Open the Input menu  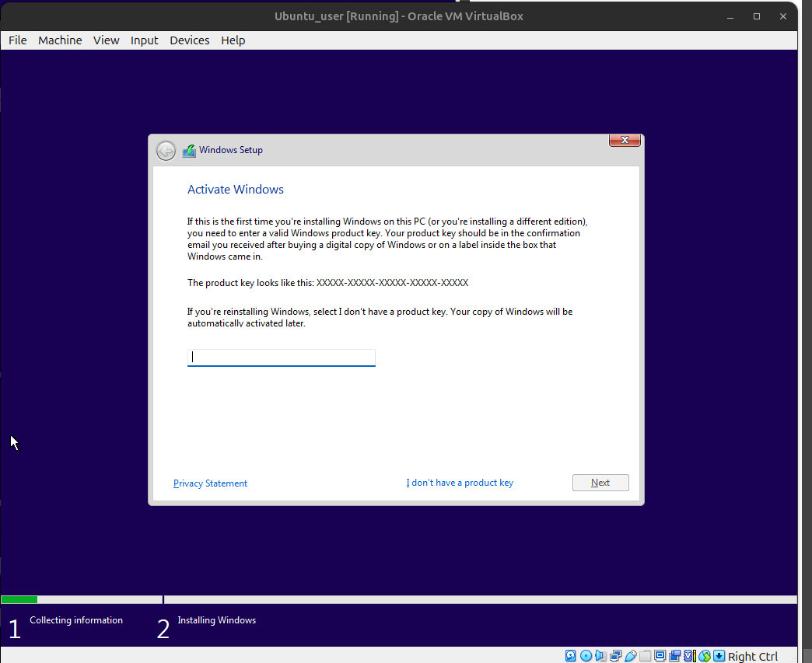pyautogui.click(x=144, y=40)
